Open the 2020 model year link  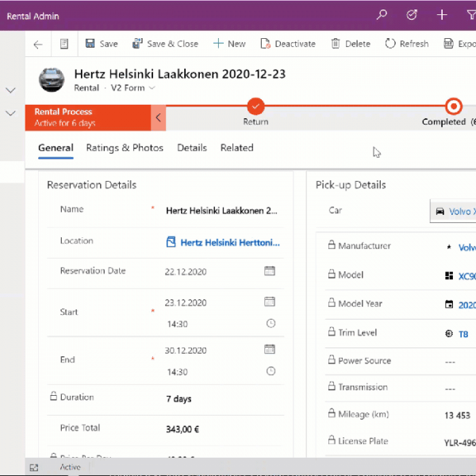click(467, 305)
